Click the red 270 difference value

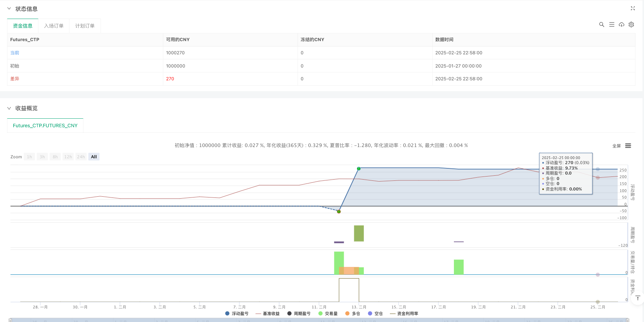pos(170,79)
